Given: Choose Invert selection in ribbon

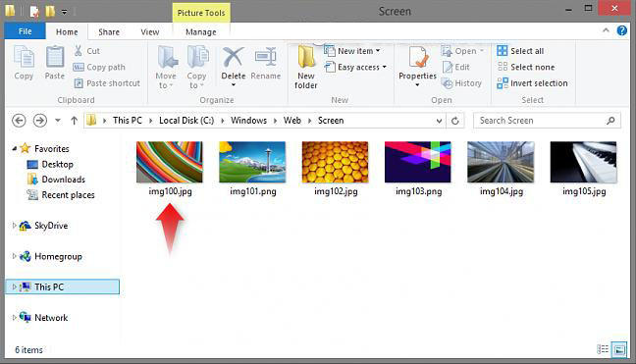Looking at the screenshot, I should pyautogui.click(x=532, y=83).
